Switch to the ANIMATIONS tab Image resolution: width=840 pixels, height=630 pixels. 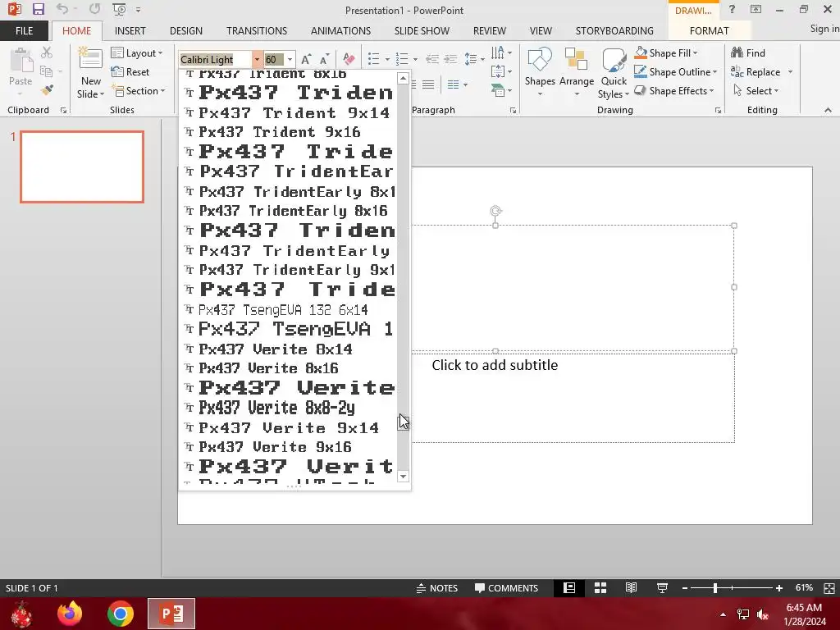click(x=340, y=30)
